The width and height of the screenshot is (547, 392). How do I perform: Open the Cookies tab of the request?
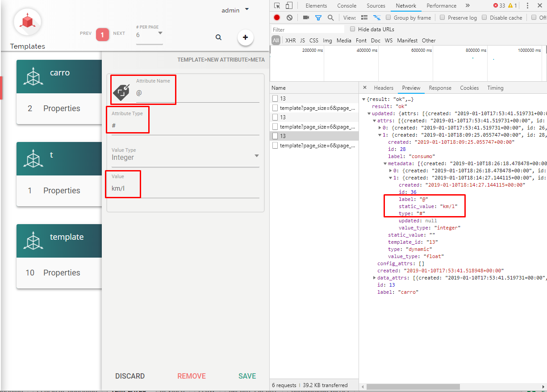click(469, 88)
